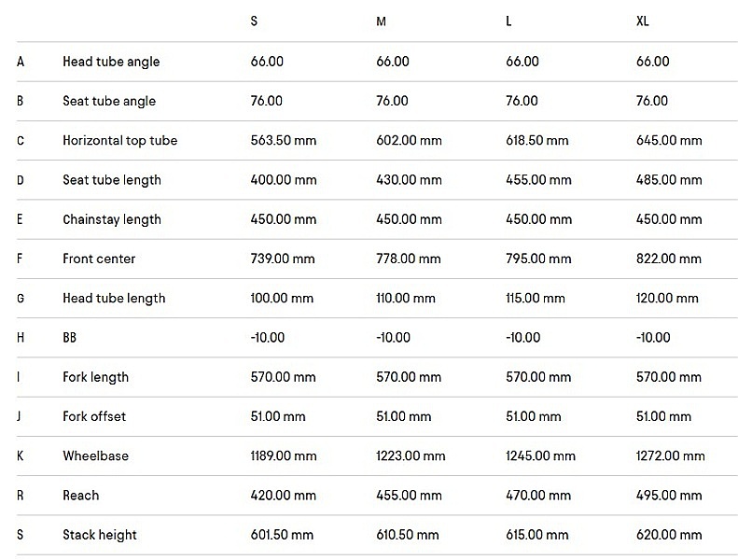
Task: Select the BB row label
Action: pos(70,338)
